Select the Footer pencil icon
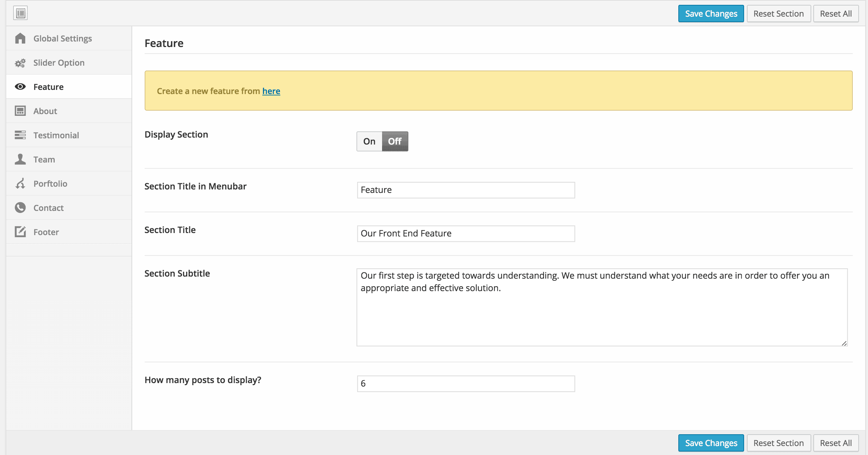The image size is (868, 455). [20, 232]
